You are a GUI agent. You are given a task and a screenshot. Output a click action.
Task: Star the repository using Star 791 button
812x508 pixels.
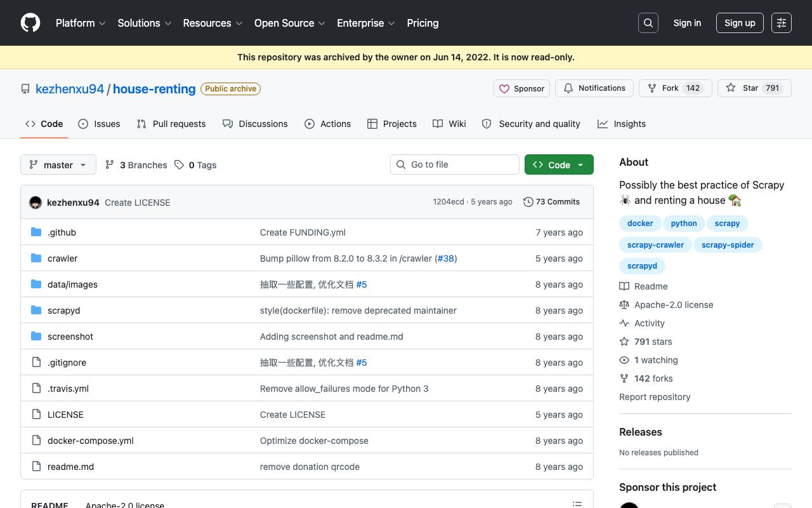point(754,88)
